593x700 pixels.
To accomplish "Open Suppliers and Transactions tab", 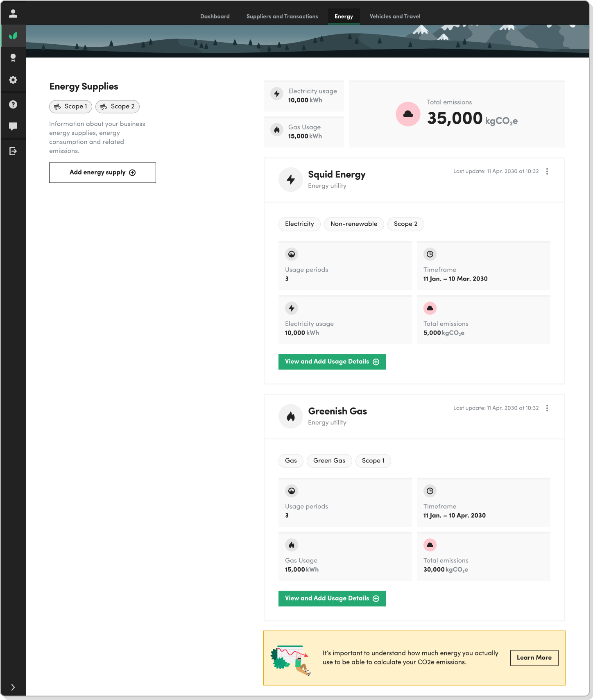I will point(282,16).
